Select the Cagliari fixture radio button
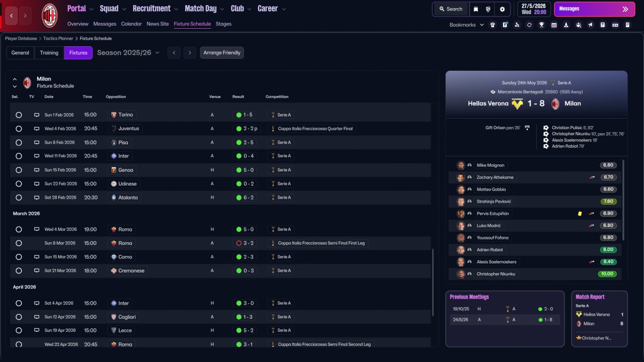The width and height of the screenshot is (644, 362). pos(19,317)
